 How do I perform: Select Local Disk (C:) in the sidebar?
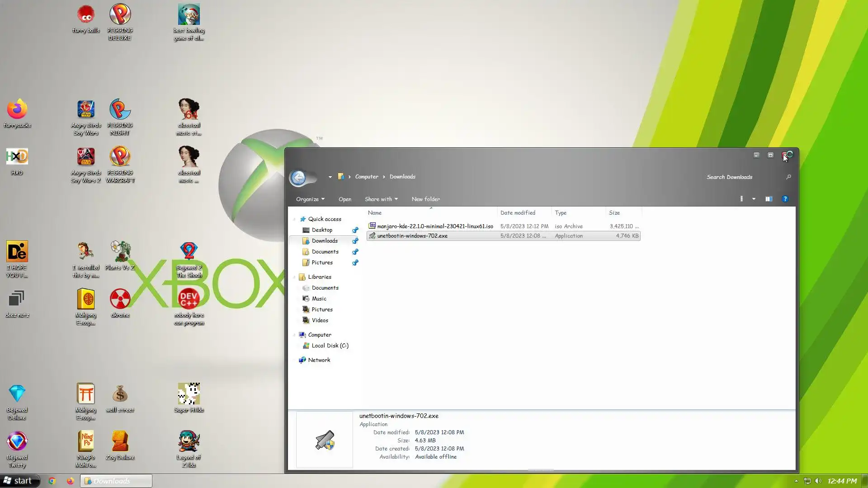pyautogui.click(x=330, y=346)
